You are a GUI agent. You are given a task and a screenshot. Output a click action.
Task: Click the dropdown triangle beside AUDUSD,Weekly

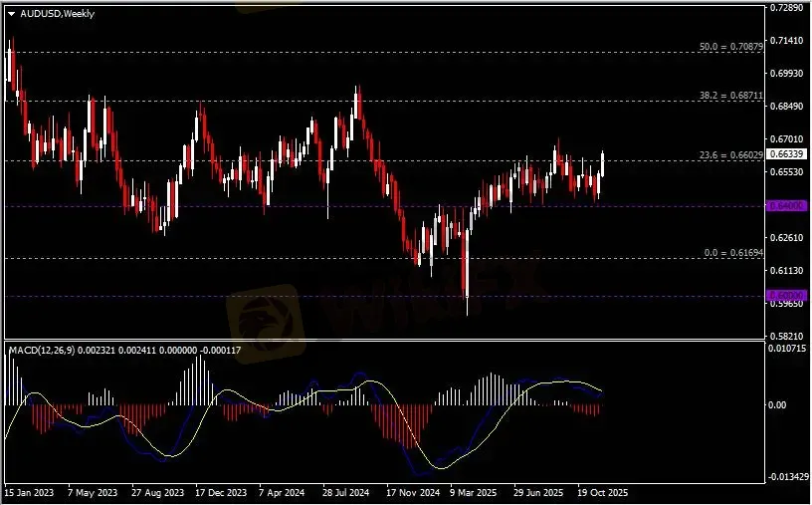[x=11, y=14]
